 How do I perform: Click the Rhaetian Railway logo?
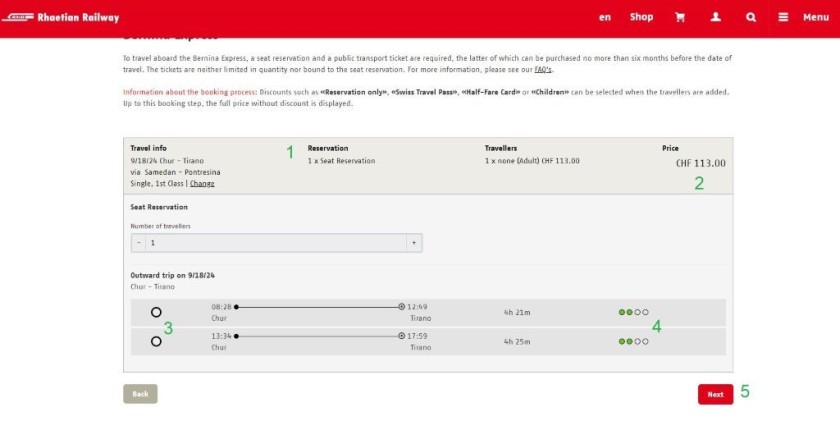pyautogui.click(x=60, y=17)
